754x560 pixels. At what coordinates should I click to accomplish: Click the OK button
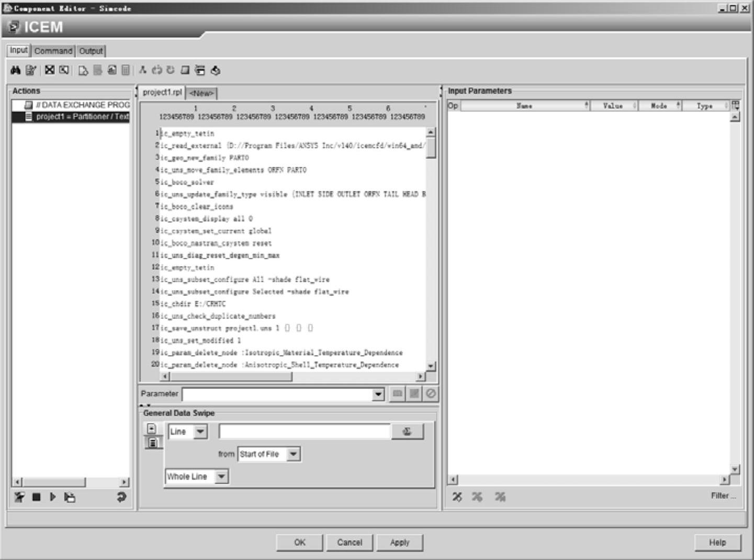pyautogui.click(x=299, y=542)
